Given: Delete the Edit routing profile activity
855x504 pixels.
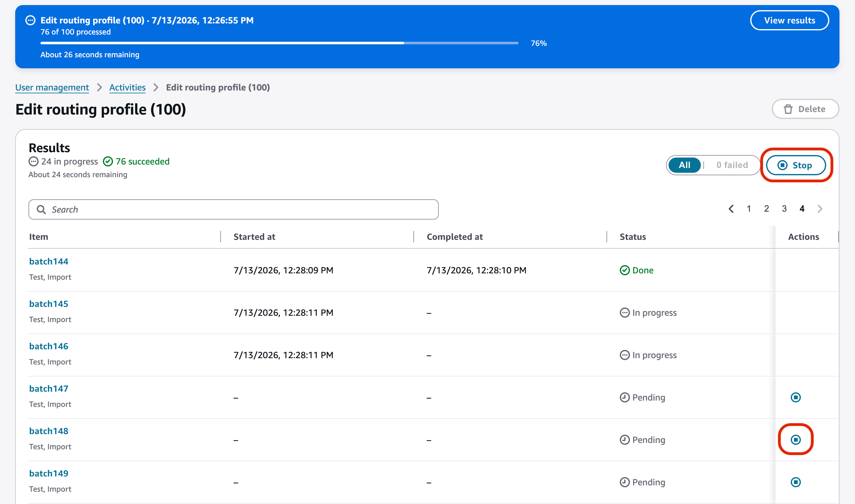Looking at the screenshot, I should 805,109.
